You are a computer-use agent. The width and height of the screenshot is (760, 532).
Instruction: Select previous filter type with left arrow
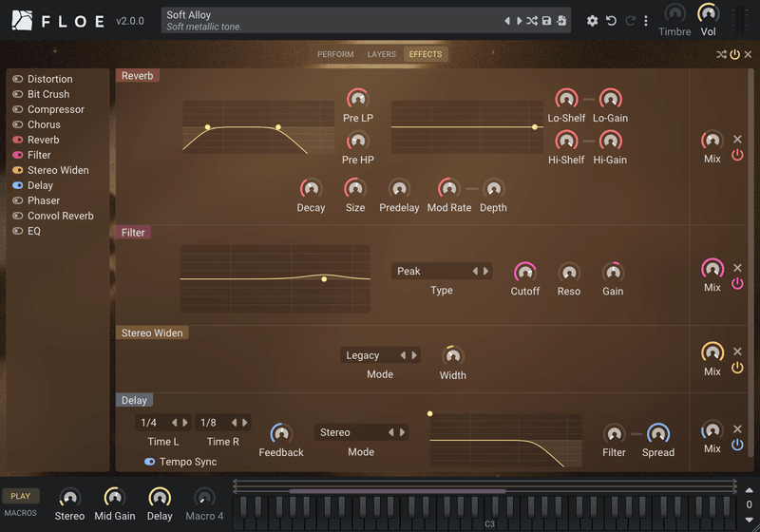point(475,272)
